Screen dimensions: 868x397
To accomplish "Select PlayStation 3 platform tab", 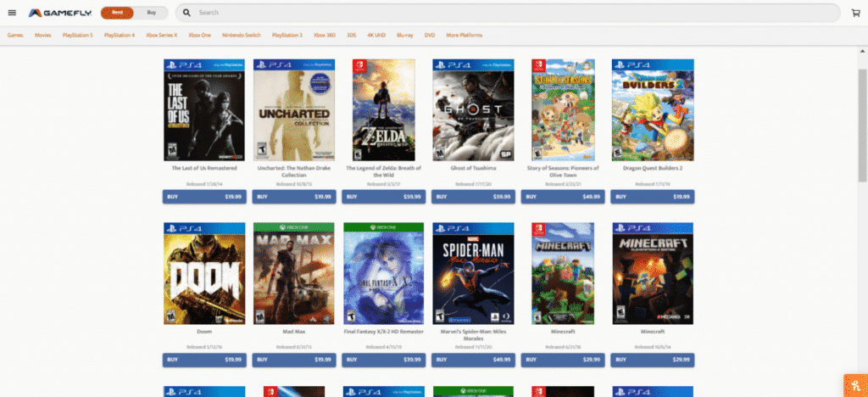I will pos(287,36).
